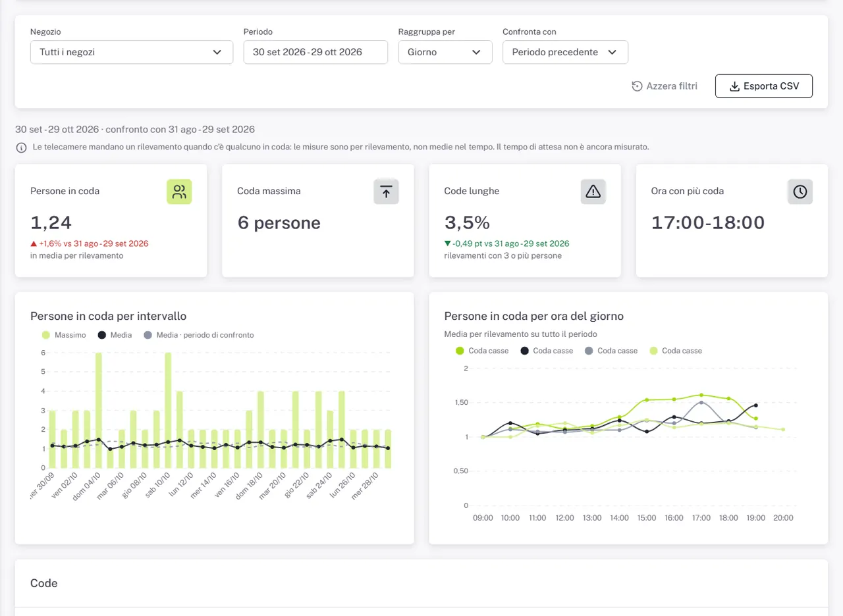
Task: Open the Periodo date range field
Action: point(315,52)
